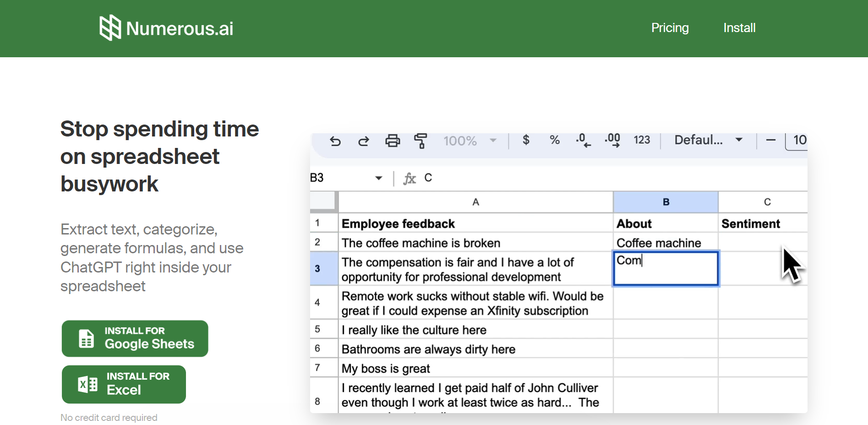Viewport: 868px width, 425px height.
Task: Click the decrease decimal places icon
Action: (583, 140)
